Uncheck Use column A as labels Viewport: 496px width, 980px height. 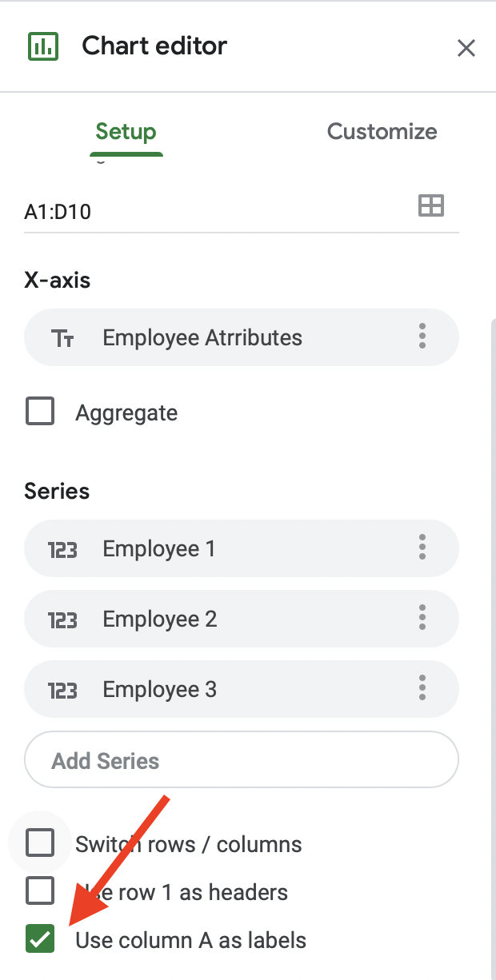click(40, 939)
